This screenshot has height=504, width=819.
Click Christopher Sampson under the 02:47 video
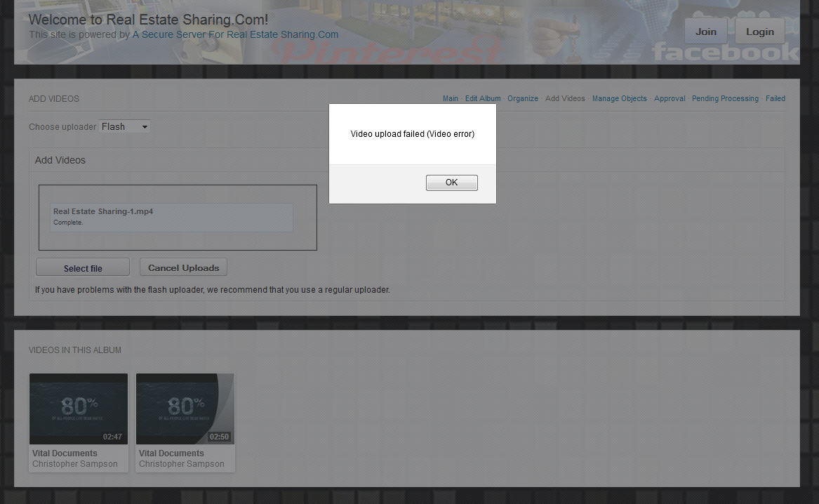tap(74, 464)
